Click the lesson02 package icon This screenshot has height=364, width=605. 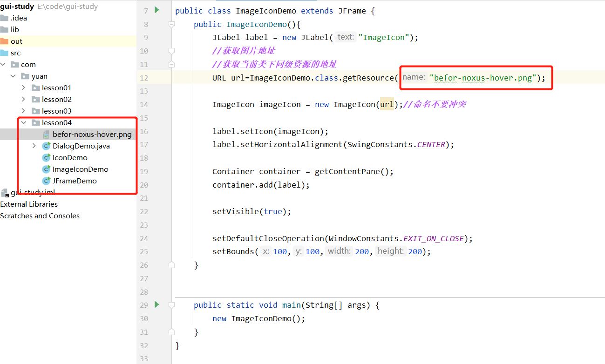pyautogui.click(x=36, y=100)
